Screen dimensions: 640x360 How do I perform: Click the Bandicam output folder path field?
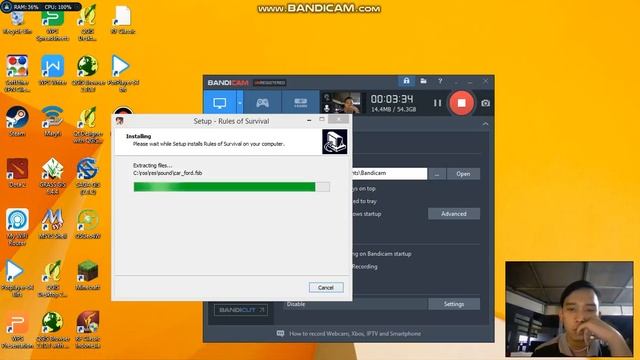point(389,173)
